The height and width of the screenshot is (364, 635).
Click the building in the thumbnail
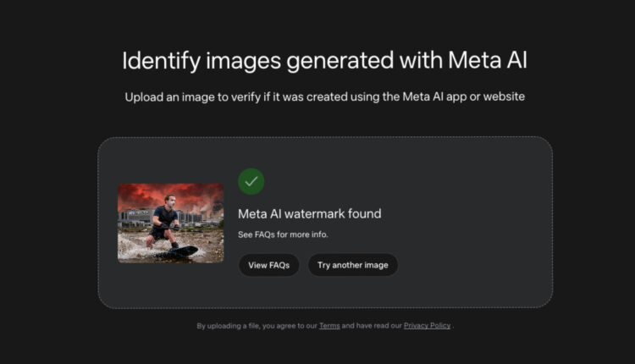135,218
